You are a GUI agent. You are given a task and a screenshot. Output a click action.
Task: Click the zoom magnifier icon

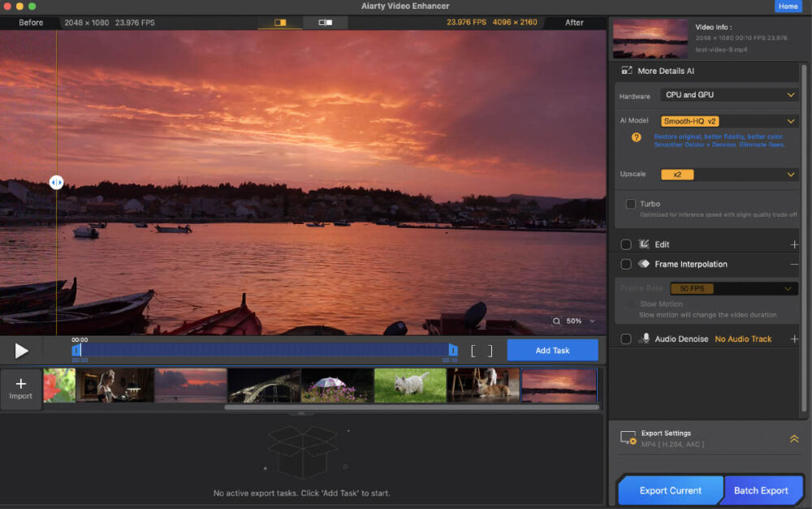point(556,321)
